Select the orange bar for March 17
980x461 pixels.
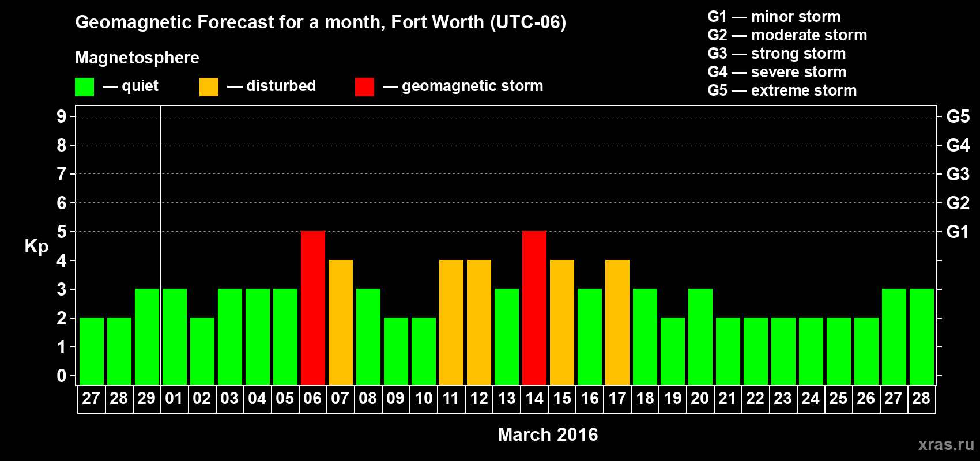[617, 323]
